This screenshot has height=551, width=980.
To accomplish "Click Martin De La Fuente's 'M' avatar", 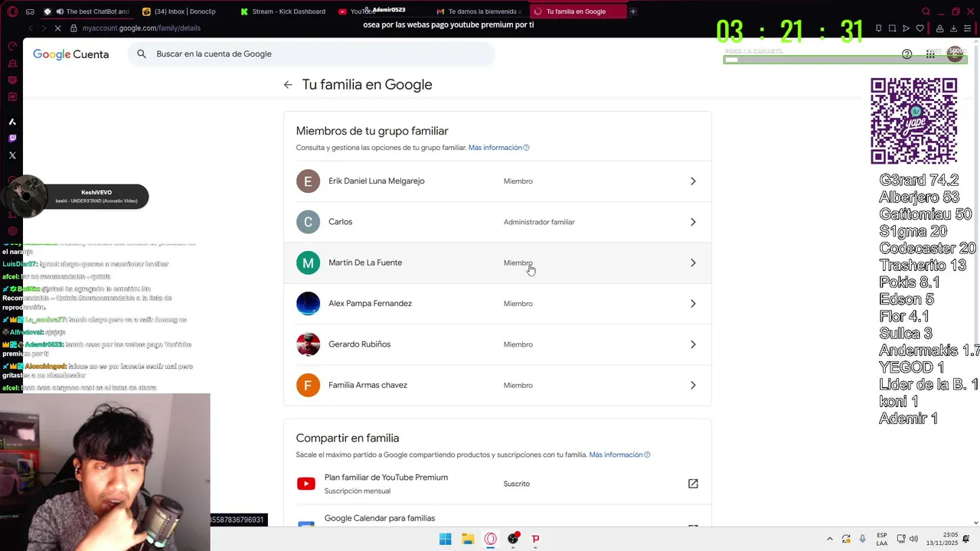I will coord(308,262).
